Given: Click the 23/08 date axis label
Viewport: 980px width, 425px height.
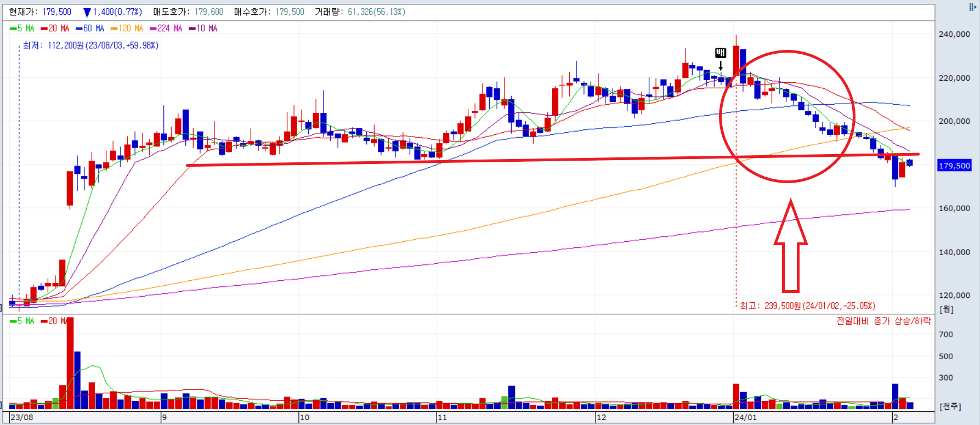Looking at the screenshot, I should pos(22,417).
